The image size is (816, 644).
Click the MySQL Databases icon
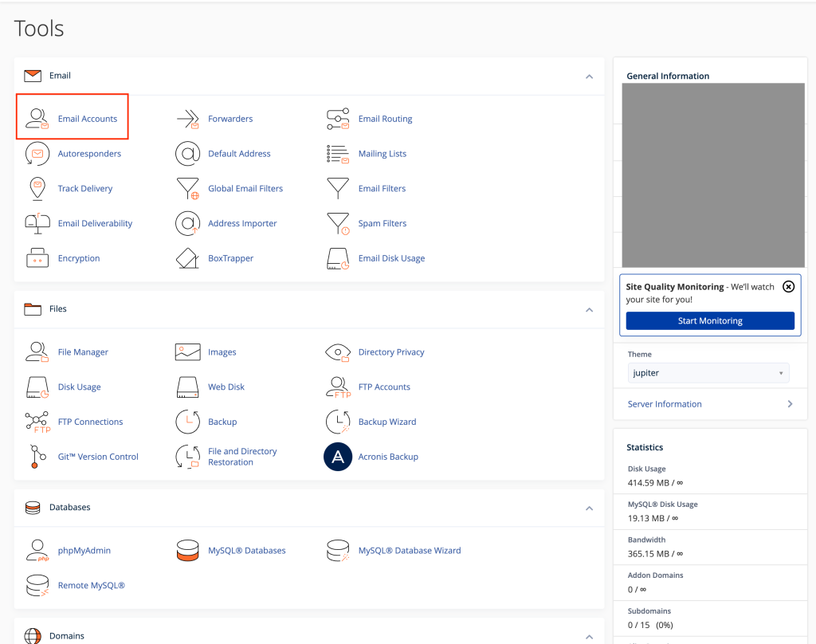tap(188, 550)
